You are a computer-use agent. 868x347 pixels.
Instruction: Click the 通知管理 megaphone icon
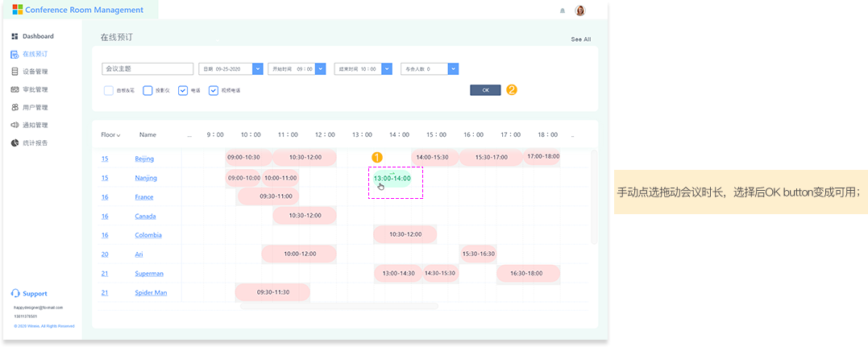click(x=15, y=125)
